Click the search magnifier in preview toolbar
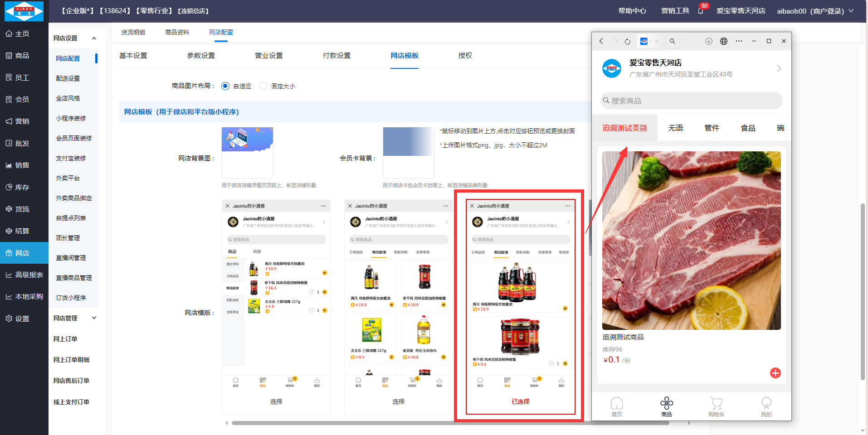The height and width of the screenshot is (435, 868). pos(673,41)
